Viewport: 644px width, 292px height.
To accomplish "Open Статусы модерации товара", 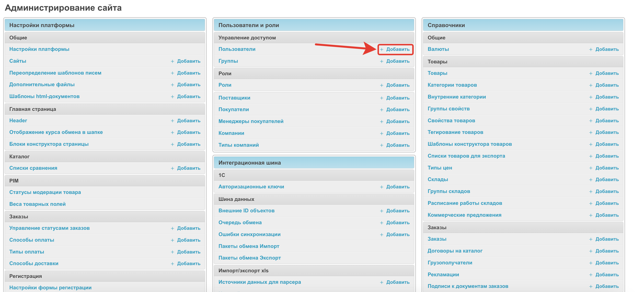I will pos(45,192).
